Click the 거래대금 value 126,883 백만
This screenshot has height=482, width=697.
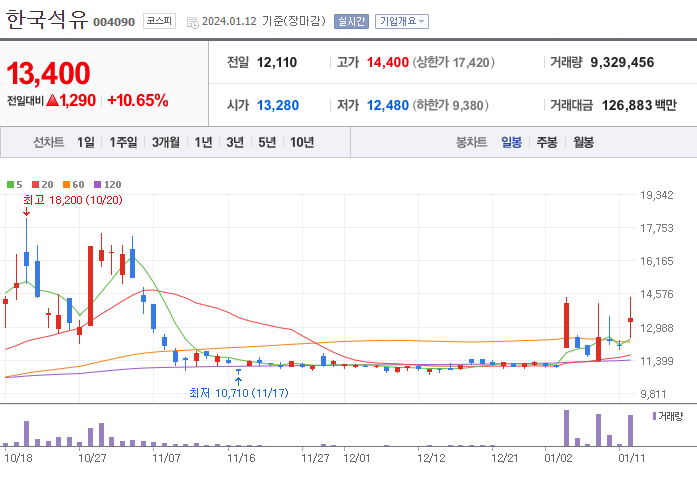[x=639, y=105]
